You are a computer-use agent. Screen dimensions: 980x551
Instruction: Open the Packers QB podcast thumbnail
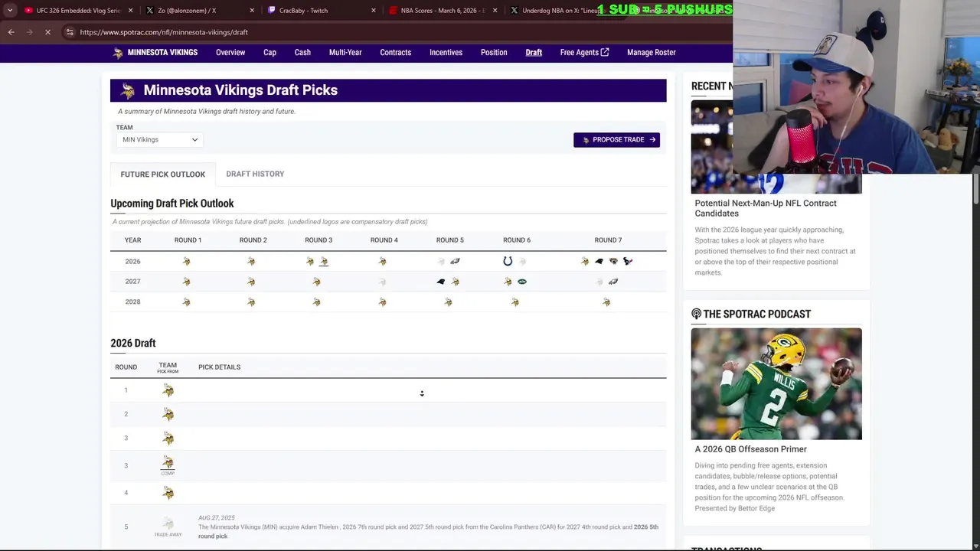(776, 384)
